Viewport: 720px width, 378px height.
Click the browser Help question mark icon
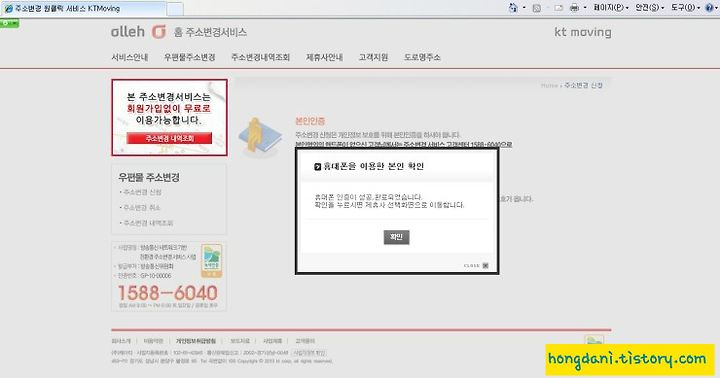pos(710,7)
